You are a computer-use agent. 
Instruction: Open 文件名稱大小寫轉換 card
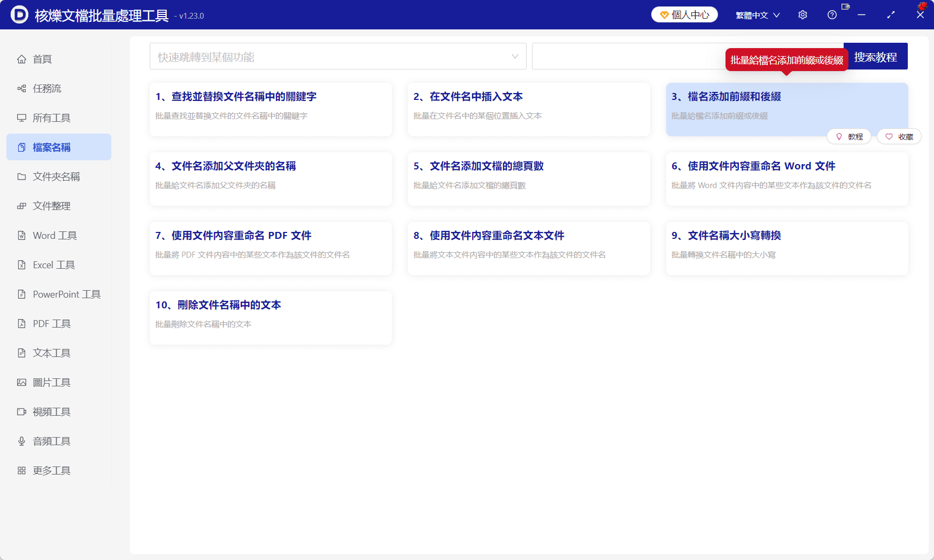click(x=787, y=248)
